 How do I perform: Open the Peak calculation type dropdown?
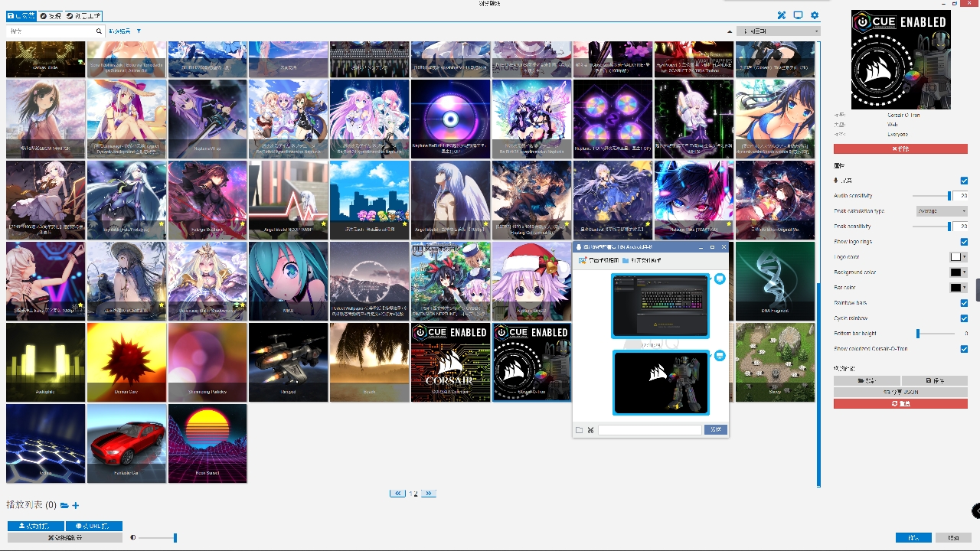(x=942, y=211)
